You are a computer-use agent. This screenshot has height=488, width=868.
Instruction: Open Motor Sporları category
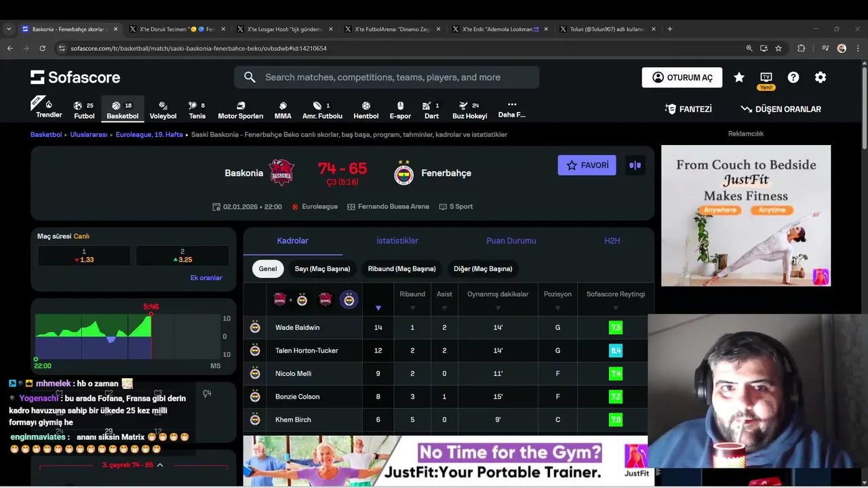[241, 110]
